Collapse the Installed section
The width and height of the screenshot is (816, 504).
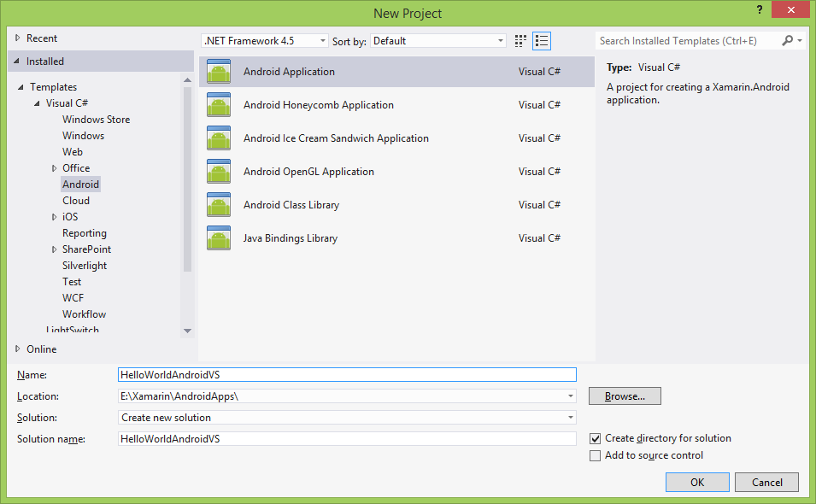coord(16,62)
